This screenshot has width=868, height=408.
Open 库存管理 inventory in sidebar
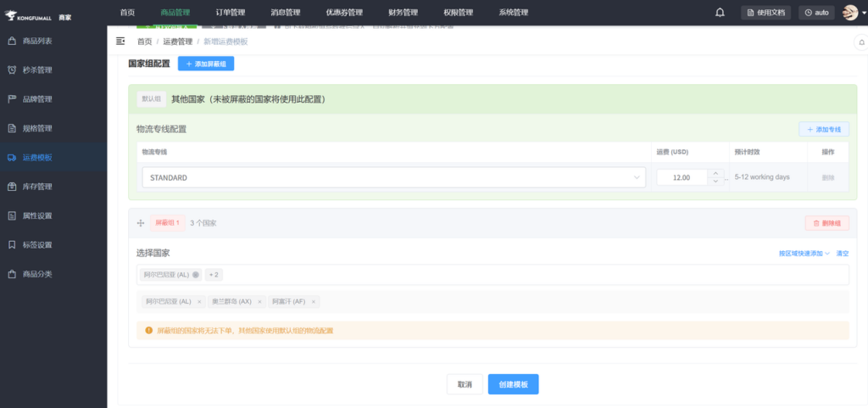(37, 187)
